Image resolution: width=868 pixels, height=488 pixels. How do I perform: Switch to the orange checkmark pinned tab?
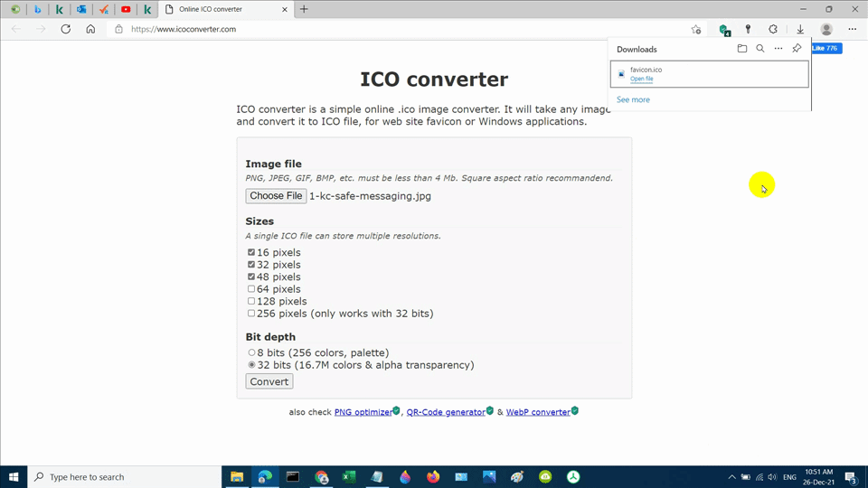103,9
